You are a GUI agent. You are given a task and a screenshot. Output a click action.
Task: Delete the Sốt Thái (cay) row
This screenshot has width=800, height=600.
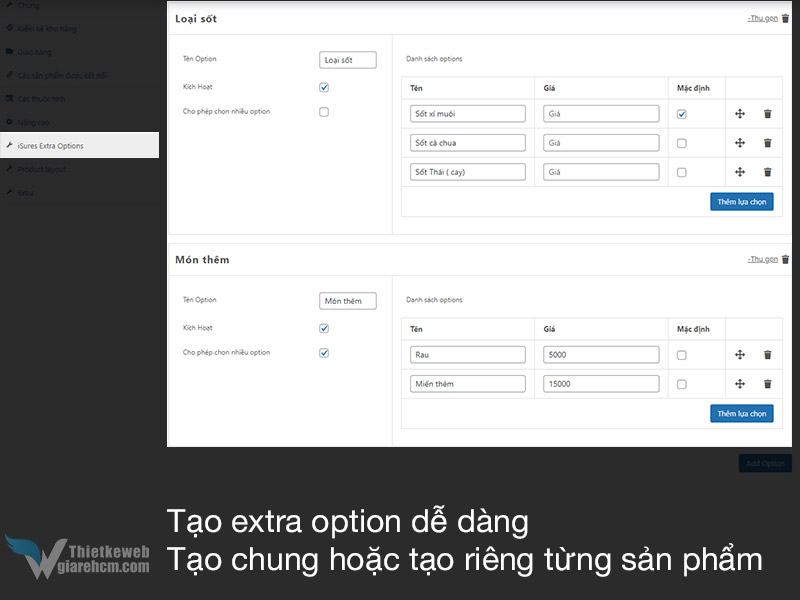click(767, 172)
